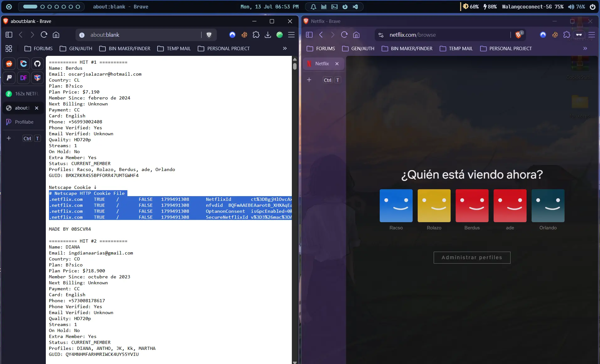600x364 pixels.
Task: Open Brave Shields in the Netflix window
Action: coord(519,35)
